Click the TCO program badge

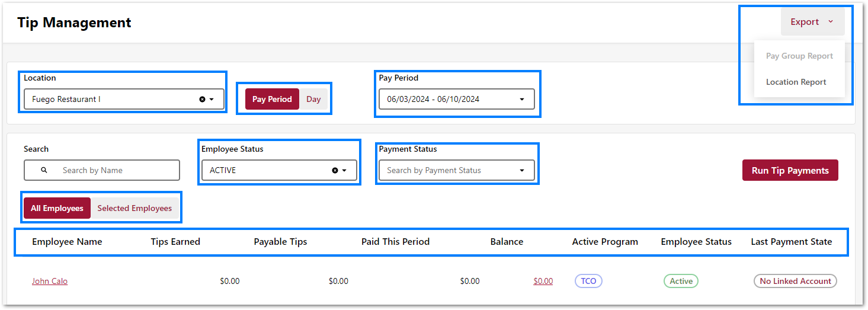(588, 282)
